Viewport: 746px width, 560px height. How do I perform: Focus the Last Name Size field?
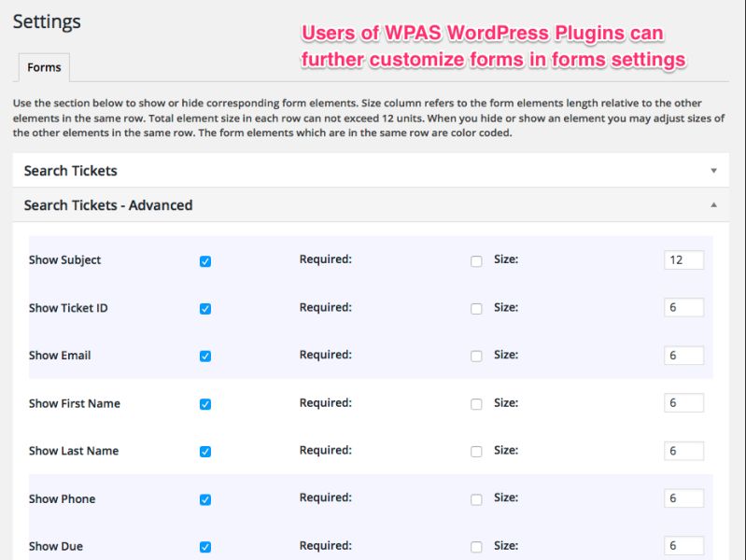[683, 451]
